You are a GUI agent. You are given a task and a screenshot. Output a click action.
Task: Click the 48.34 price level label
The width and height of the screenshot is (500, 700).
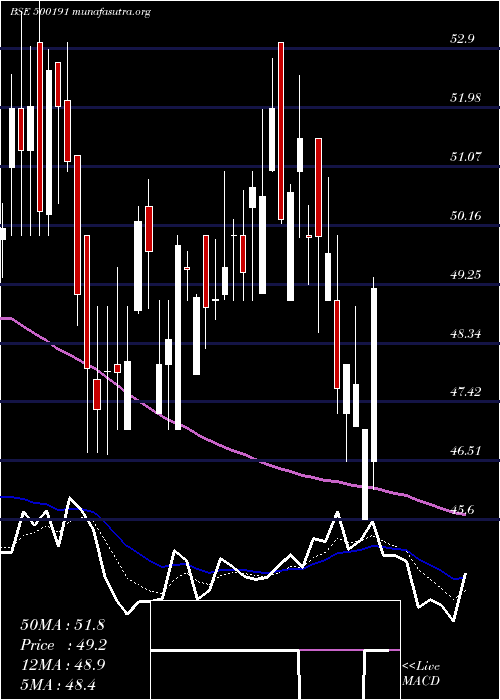point(466,333)
